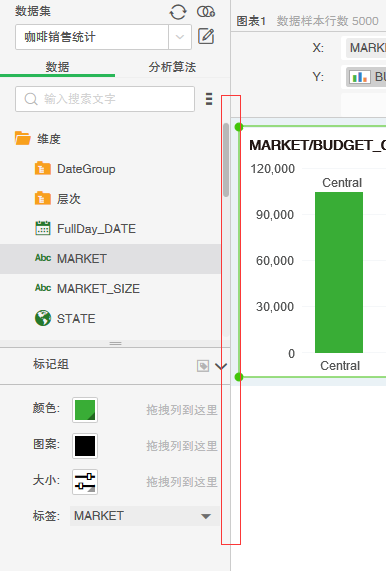Viewport: 386px width, 571px height.
Task: Click the 输入搜索文字 search field
Action: point(105,99)
